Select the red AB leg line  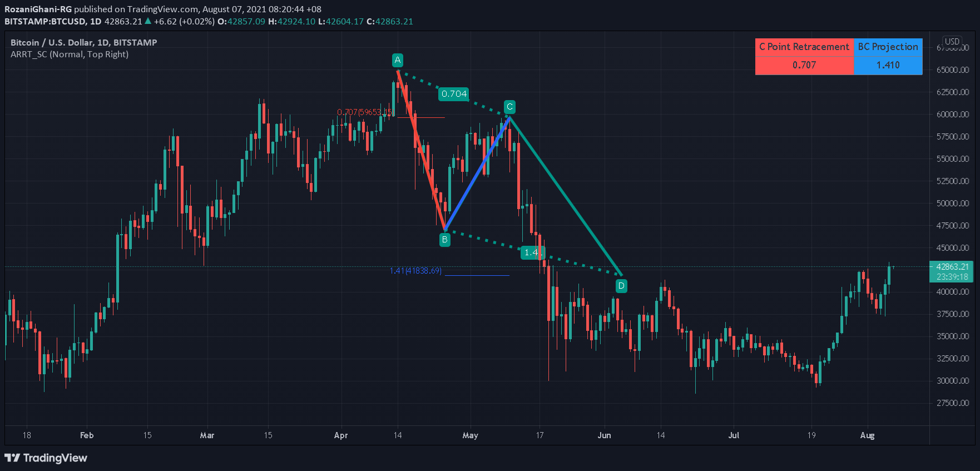click(x=421, y=149)
